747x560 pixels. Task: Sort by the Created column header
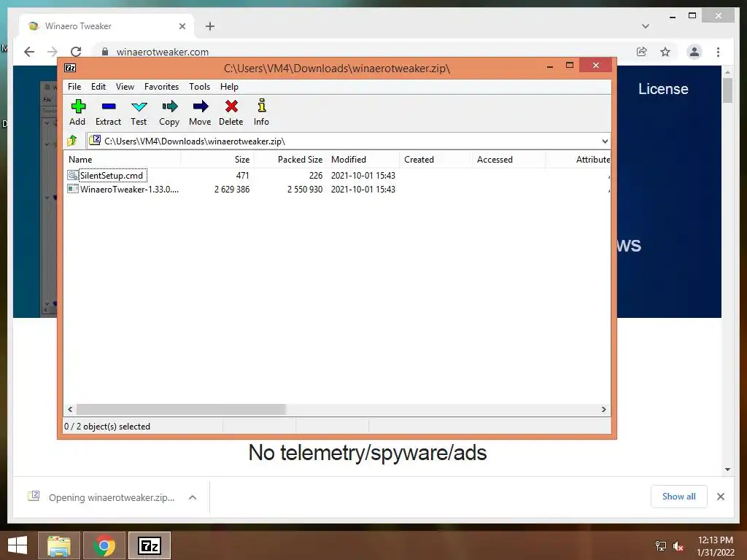435,160
